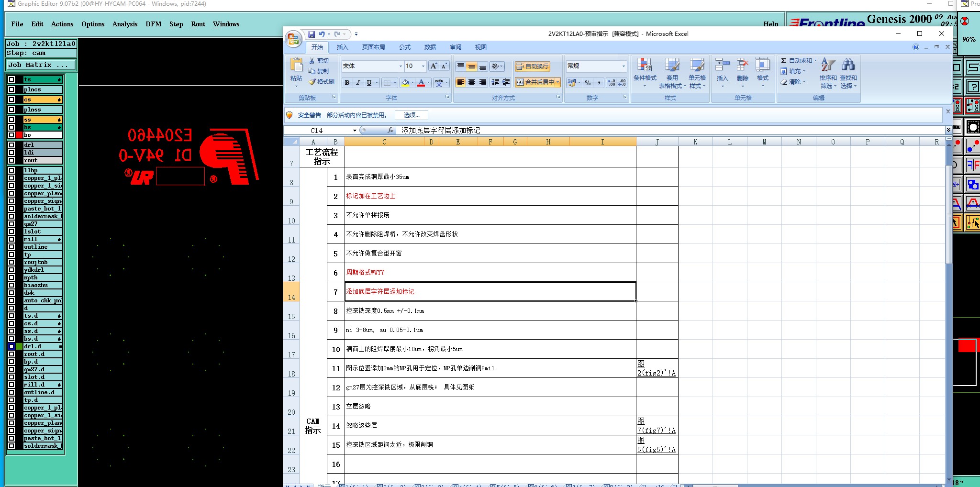The width and height of the screenshot is (980, 487).
Task: Decrease font size with shrink-font icon
Action: 444,66
